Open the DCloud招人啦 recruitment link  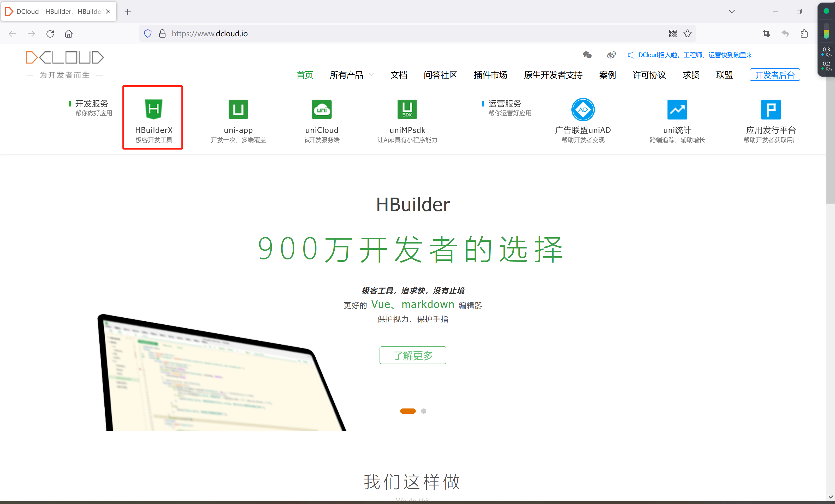point(695,55)
